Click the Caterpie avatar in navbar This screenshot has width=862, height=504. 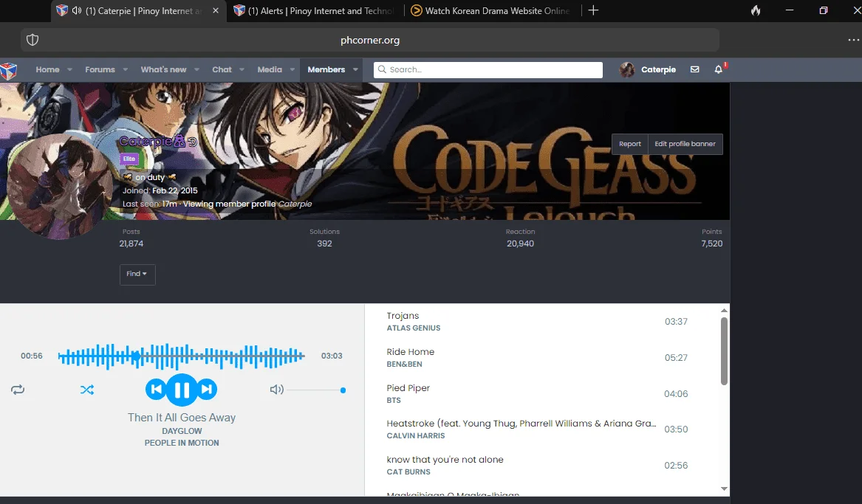[x=626, y=69]
